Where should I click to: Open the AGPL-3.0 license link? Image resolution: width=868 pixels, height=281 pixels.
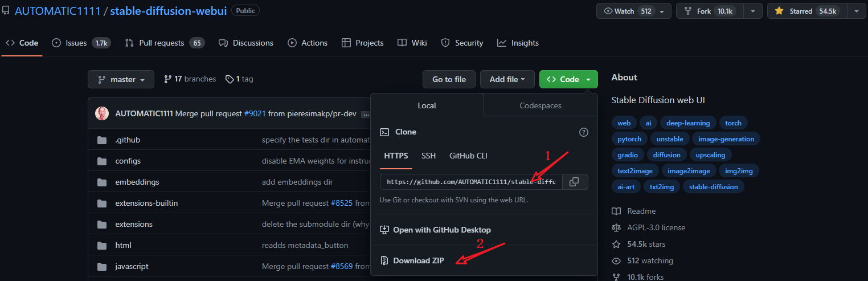point(649,227)
